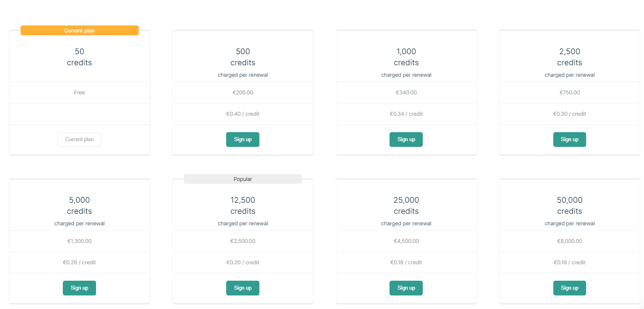Screen dimensions: 644x309
Task: Sign up for the 25,000 credits plan
Action: coord(406,288)
